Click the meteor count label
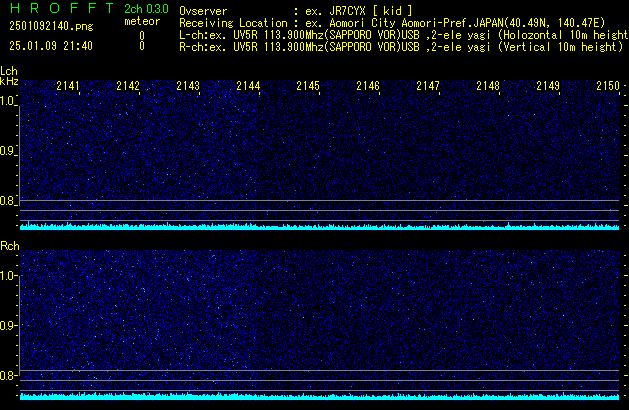This screenshot has width=629, height=410. coord(142,21)
